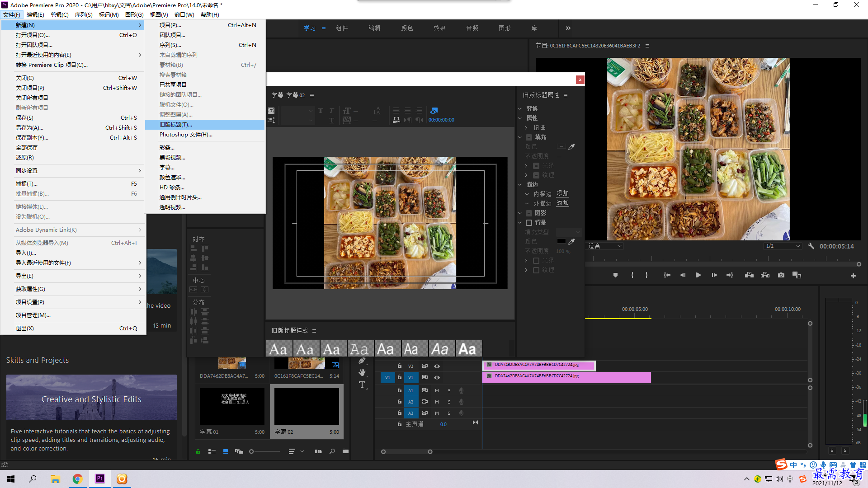Image resolution: width=868 pixels, height=488 pixels.
Task: Switch Project panel to list view
Action: point(212,451)
